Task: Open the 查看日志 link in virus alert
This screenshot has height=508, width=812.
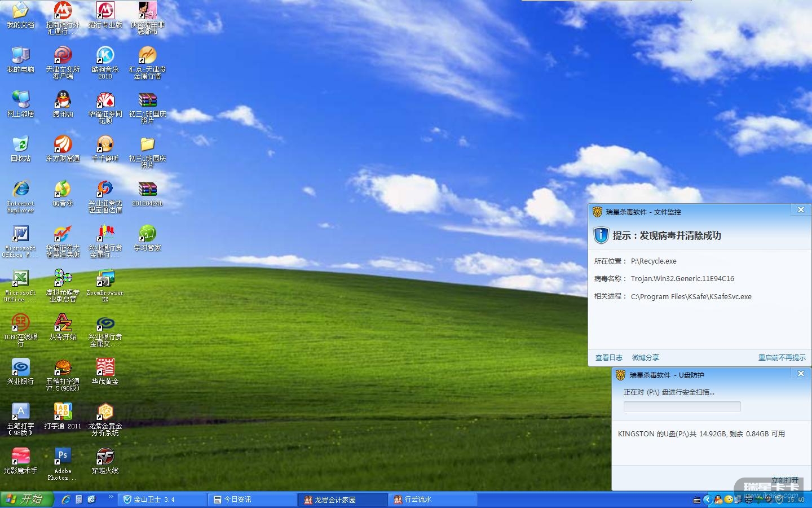Action: 609,358
